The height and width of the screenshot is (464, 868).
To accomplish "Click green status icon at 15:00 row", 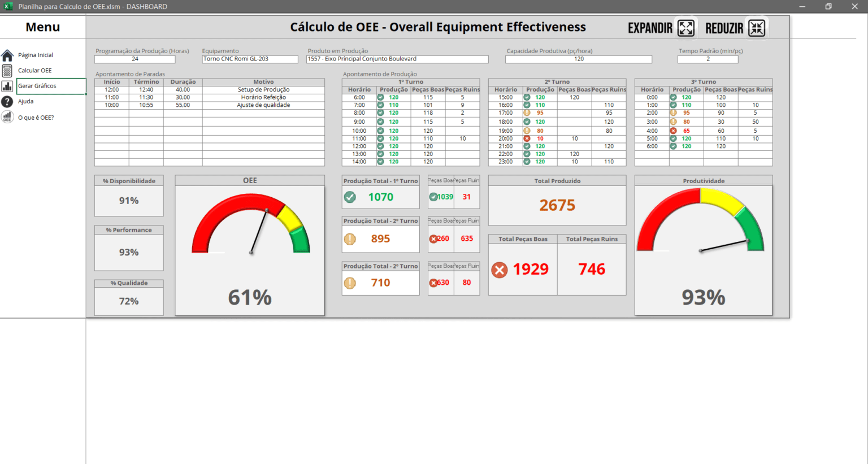I will point(527,97).
